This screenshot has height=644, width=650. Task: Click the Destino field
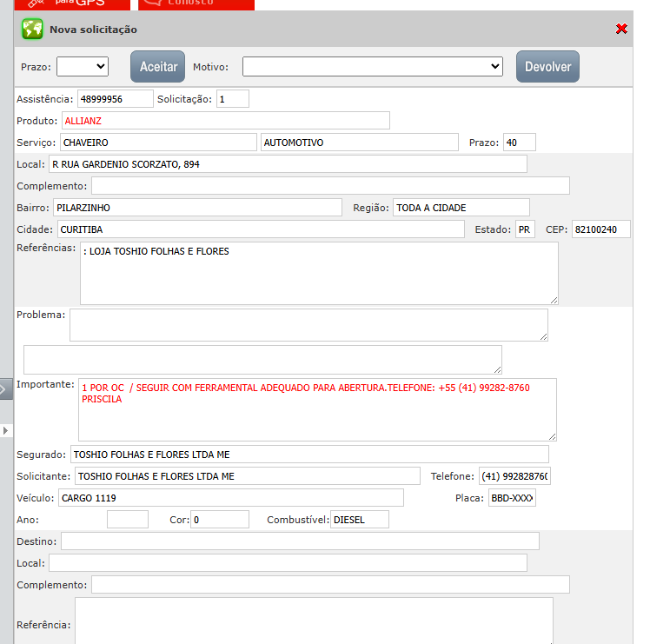[300, 541]
